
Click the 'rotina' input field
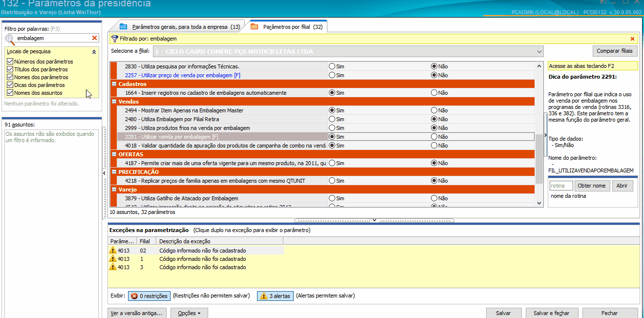tap(561, 186)
